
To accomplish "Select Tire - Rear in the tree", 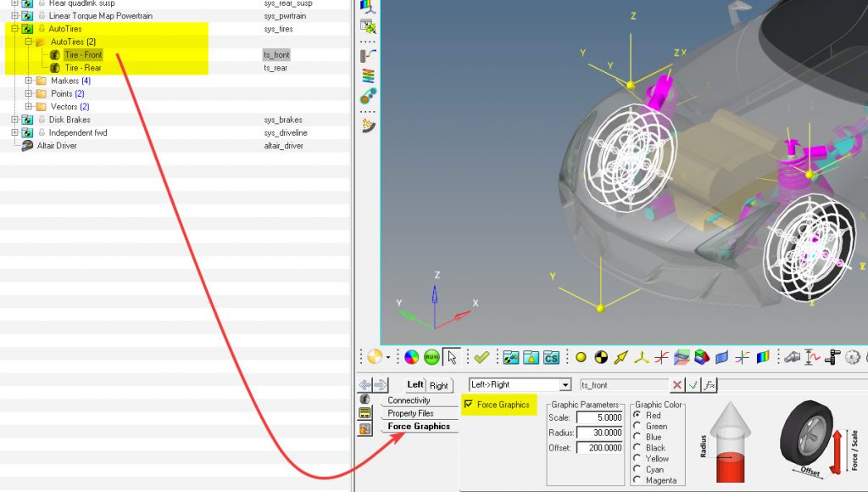I will point(83,68).
